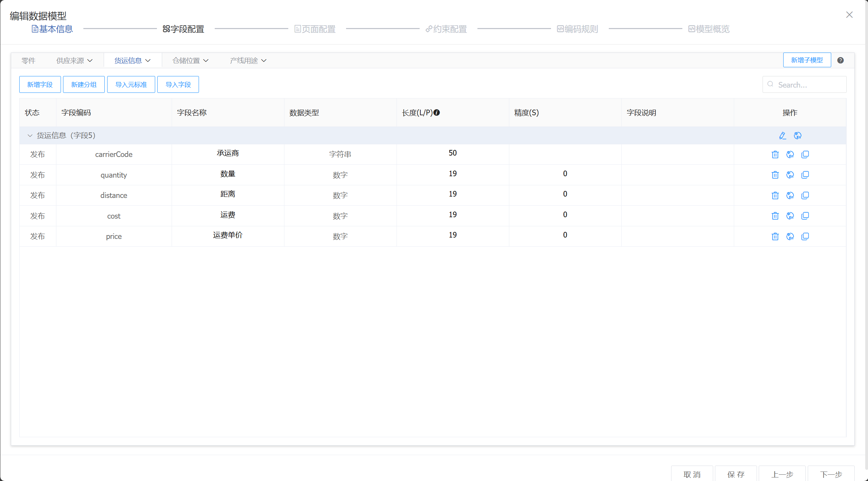Collapse the 货运信息（字段5）group

(x=30, y=136)
